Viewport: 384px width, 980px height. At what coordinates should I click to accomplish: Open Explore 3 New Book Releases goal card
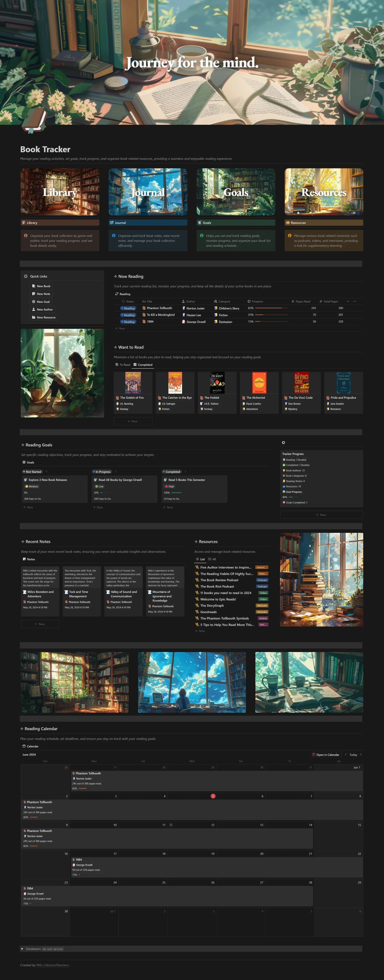[54, 489]
